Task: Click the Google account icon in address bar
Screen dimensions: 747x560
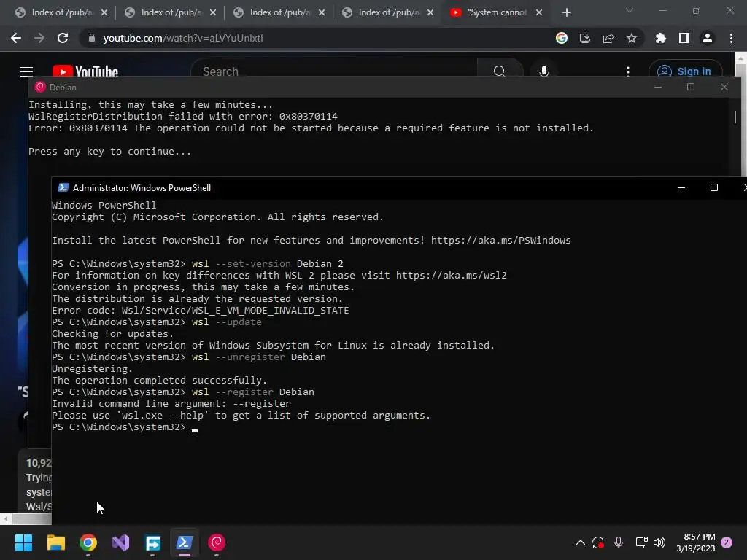Action: pyautogui.click(x=562, y=38)
